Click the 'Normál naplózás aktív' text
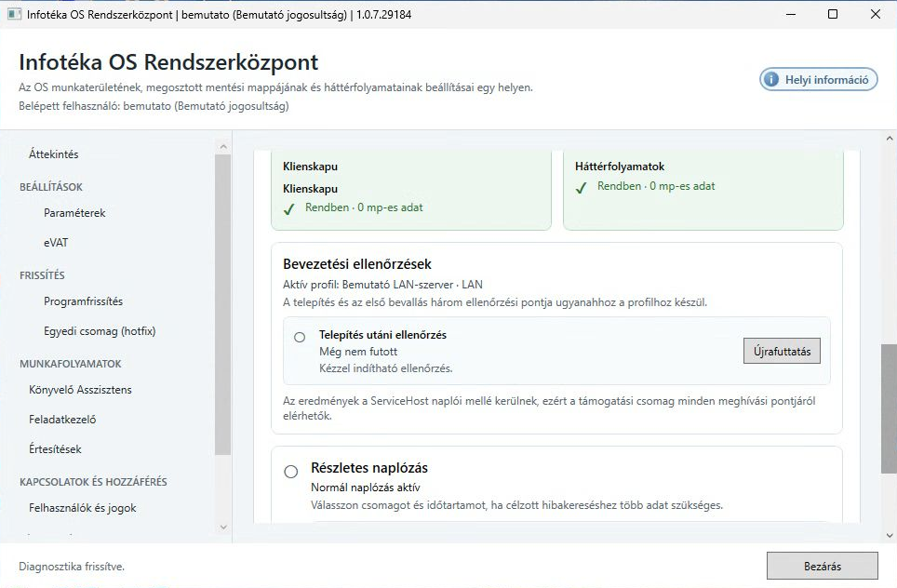 pos(365,488)
